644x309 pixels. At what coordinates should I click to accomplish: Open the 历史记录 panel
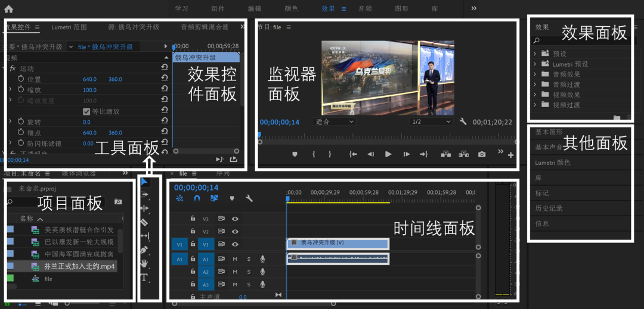tap(549, 208)
